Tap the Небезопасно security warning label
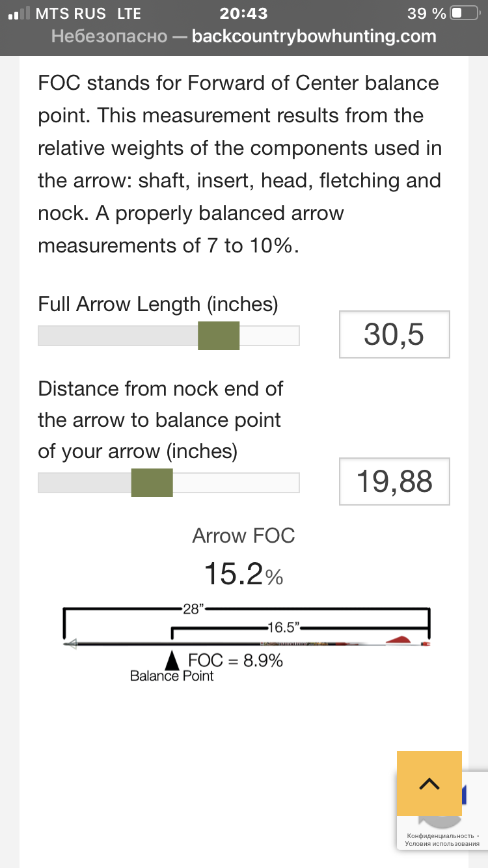 point(109,36)
